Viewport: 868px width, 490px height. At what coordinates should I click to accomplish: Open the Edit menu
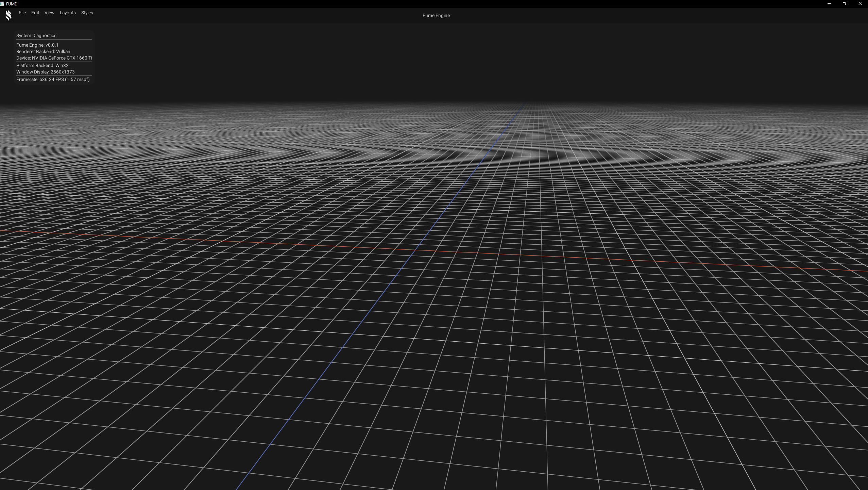click(x=35, y=13)
